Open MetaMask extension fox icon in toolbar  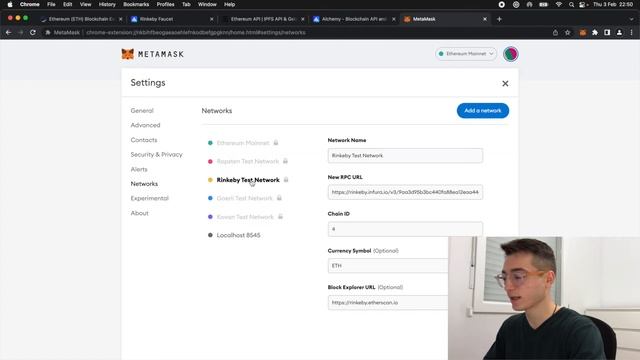tap(582, 33)
